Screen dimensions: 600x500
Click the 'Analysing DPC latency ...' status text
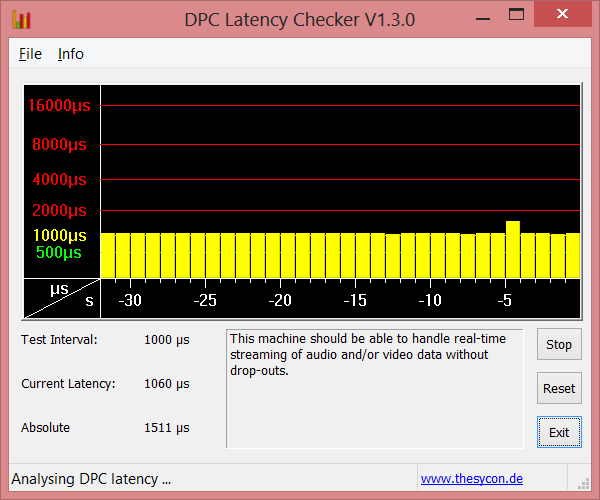91,479
